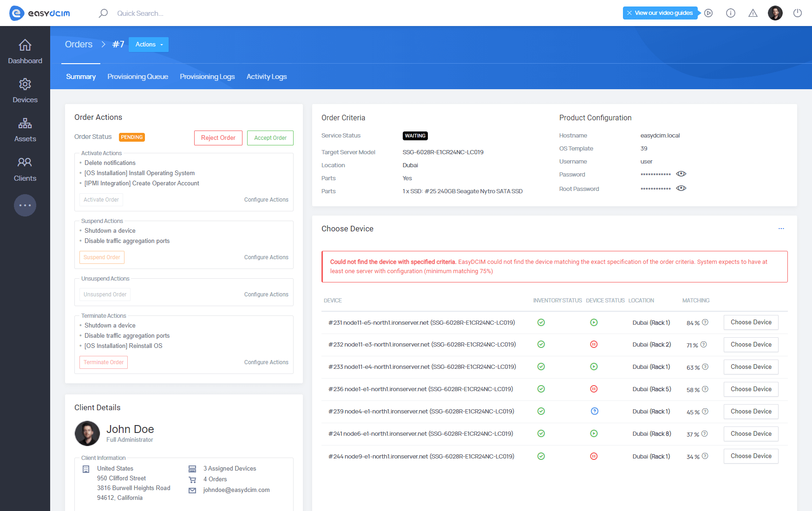Expand sidebar overflow menu with three dots
Screen dimensions: 812x511
[25, 205]
